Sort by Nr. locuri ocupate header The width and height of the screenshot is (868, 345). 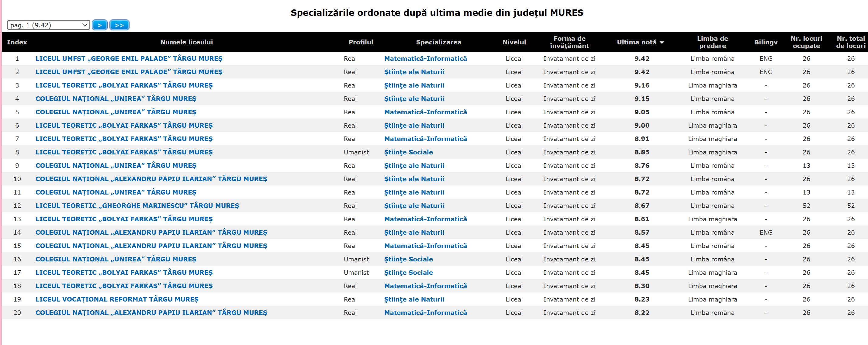tap(806, 42)
